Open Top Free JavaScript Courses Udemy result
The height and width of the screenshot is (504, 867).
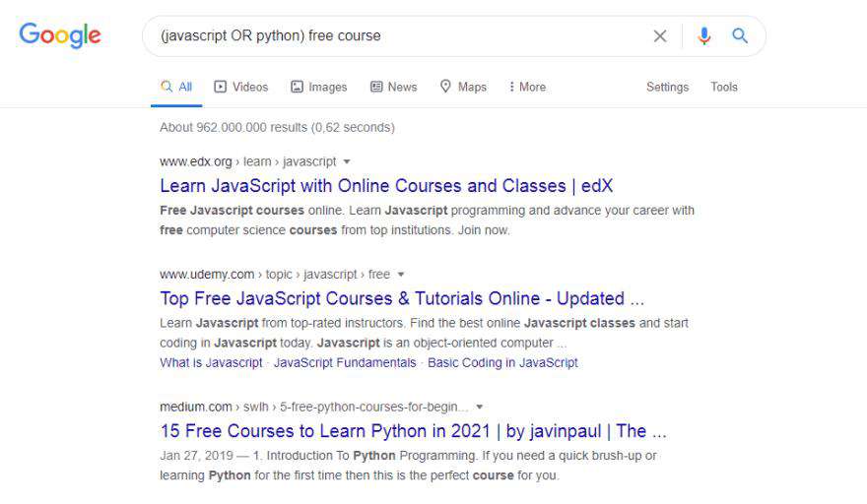[402, 298]
